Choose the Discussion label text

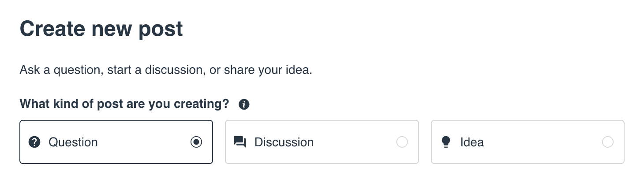tap(284, 142)
